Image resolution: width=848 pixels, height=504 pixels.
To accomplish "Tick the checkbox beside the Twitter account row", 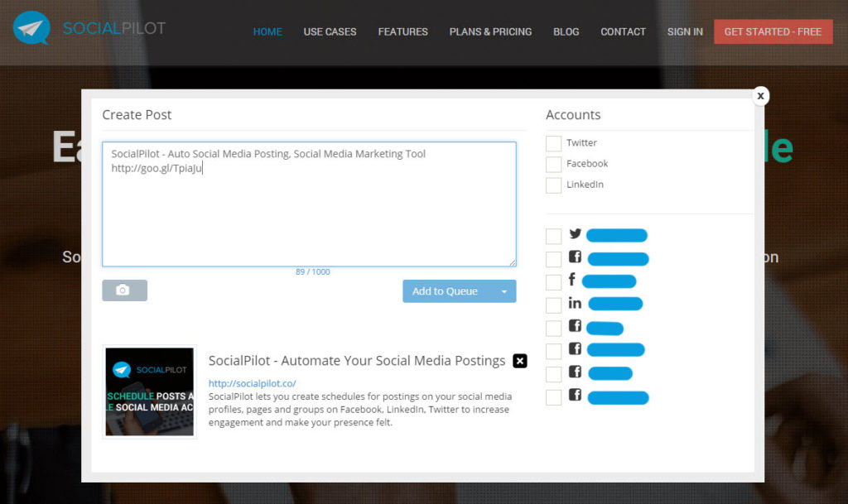I will (x=552, y=235).
